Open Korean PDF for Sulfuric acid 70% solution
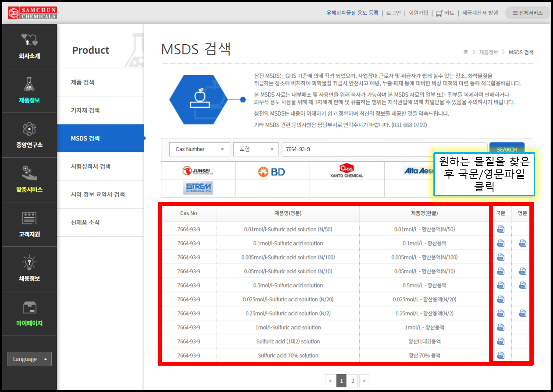Image resolution: width=553 pixels, height=392 pixels. (x=501, y=356)
